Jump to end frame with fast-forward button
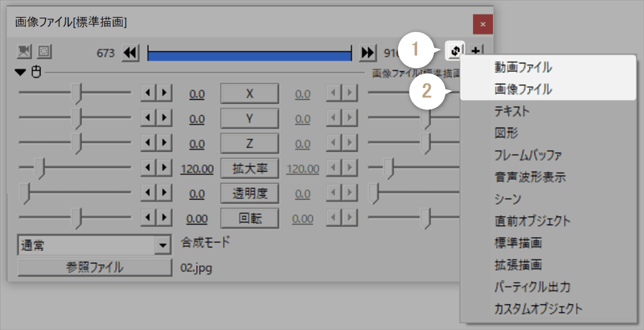The height and width of the screenshot is (330, 644). 367,53
